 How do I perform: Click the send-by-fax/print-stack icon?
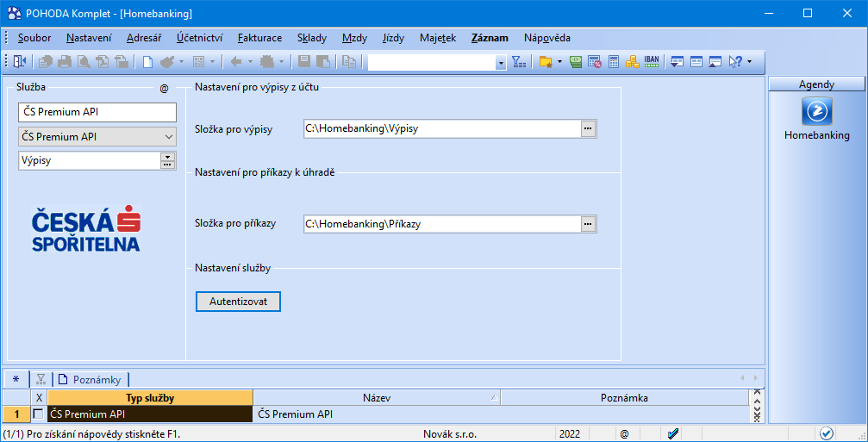122,62
